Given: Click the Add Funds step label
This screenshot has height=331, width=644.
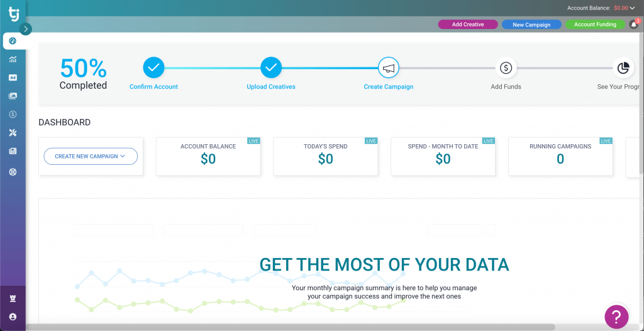Looking at the screenshot, I should [506, 87].
